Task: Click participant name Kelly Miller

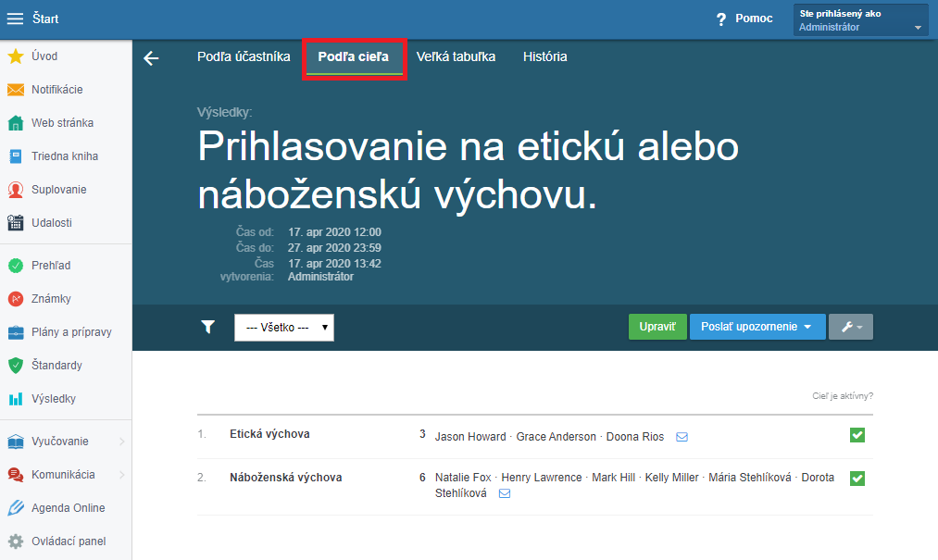Action: pos(672,478)
